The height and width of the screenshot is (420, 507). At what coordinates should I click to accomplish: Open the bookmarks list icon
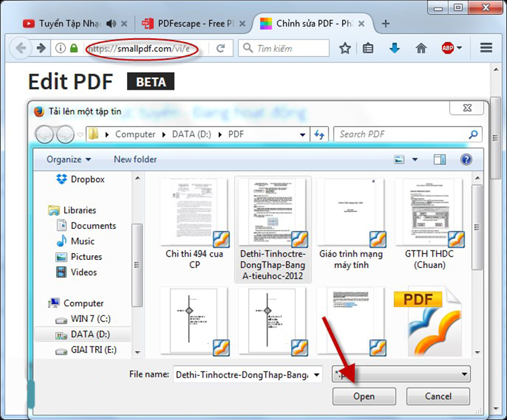pos(368,49)
